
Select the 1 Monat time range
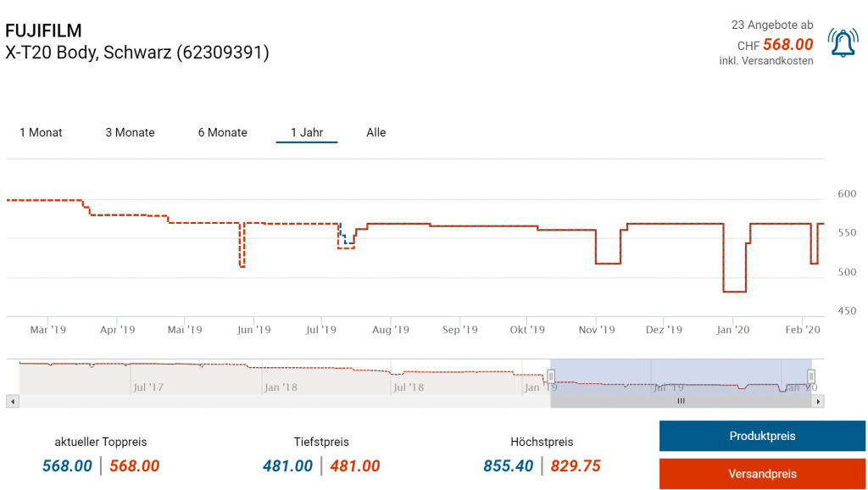click(x=41, y=133)
